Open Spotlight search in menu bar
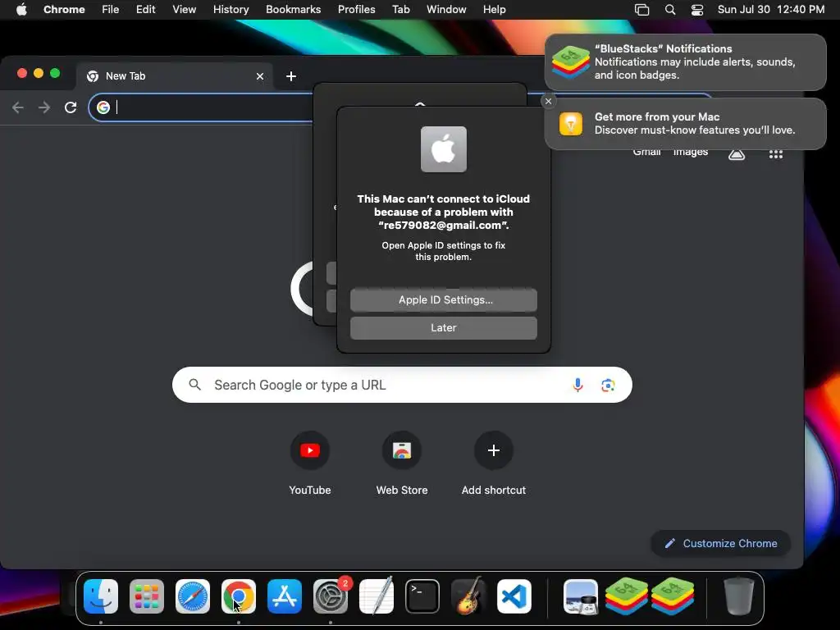Image resolution: width=840 pixels, height=630 pixels. [x=669, y=10]
